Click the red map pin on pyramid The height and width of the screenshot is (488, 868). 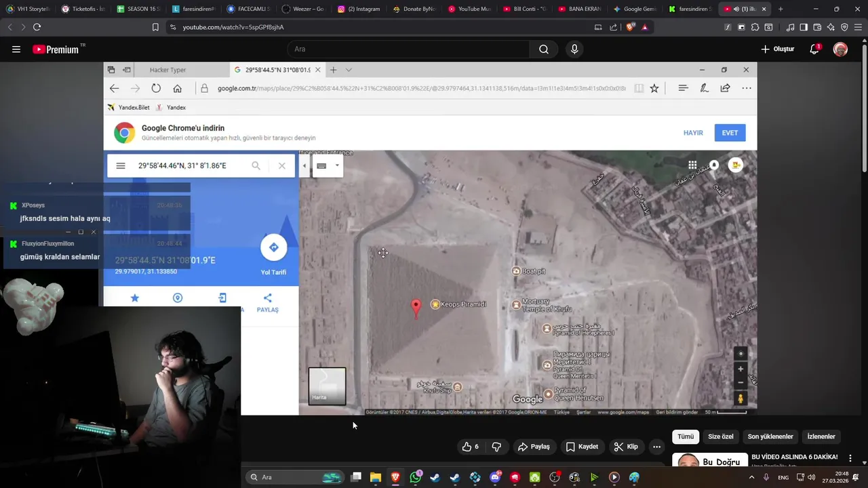point(416,308)
